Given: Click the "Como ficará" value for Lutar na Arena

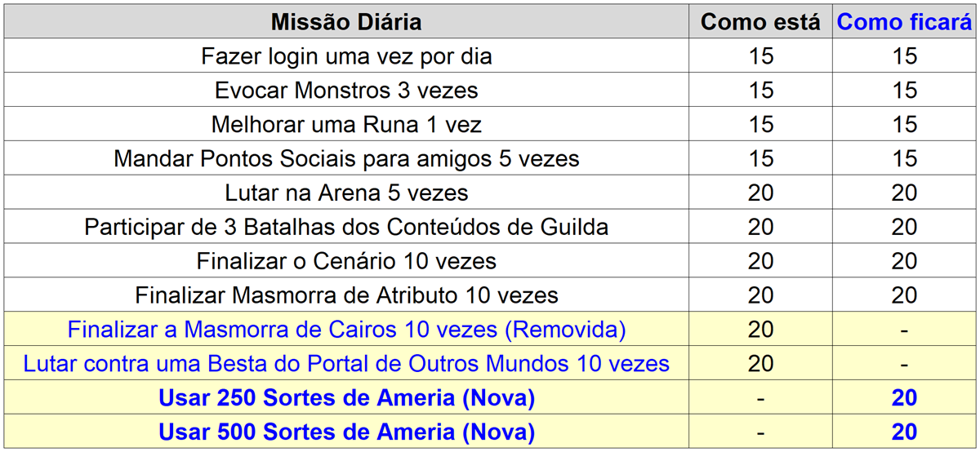Looking at the screenshot, I should [905, 193].
